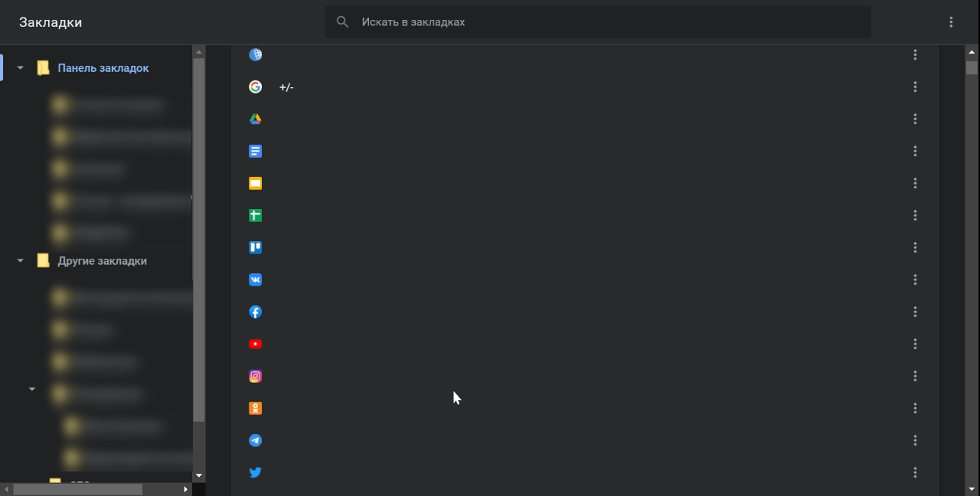
Task: Open more actions for the Facebook bookmark
Action: pyautogui.click(x=915, y=312)
